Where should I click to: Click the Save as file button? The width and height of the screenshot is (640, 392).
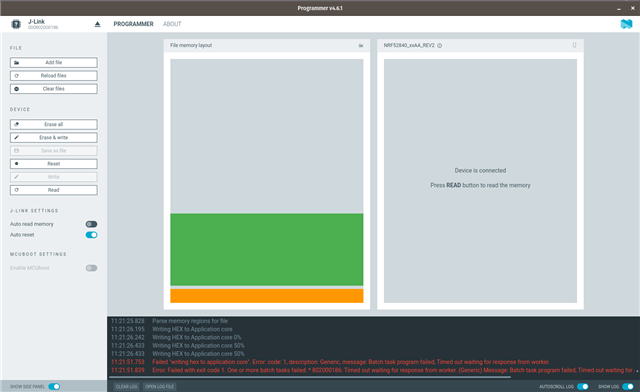(x=53, y=151)
